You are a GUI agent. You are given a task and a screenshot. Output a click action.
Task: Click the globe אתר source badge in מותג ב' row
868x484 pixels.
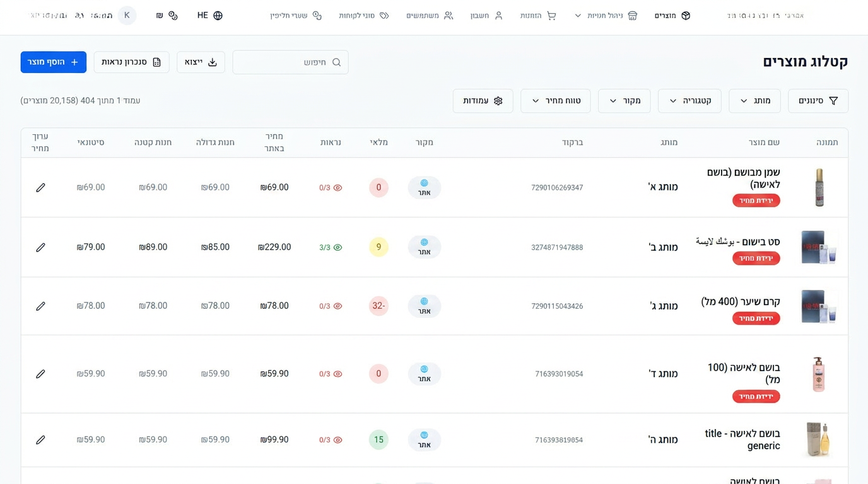[x=424, y=247]
